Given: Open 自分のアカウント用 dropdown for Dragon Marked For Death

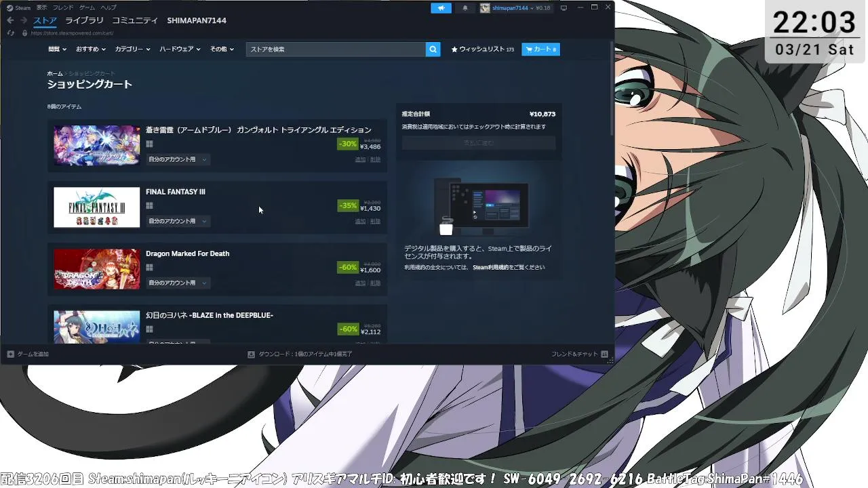Looking at the screenshot, I should point(178,283).
